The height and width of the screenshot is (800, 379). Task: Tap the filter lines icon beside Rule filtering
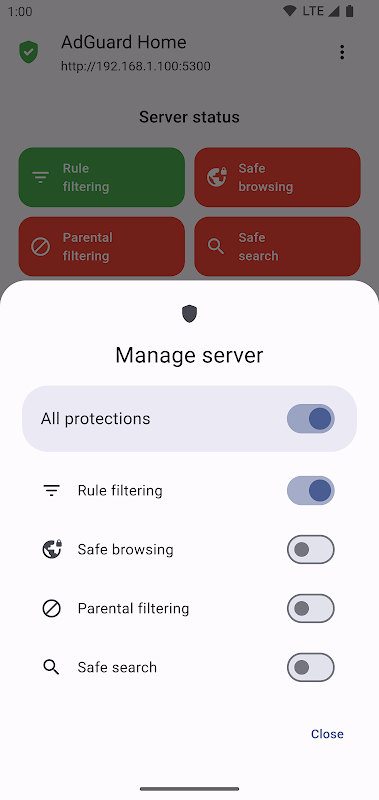52,491
